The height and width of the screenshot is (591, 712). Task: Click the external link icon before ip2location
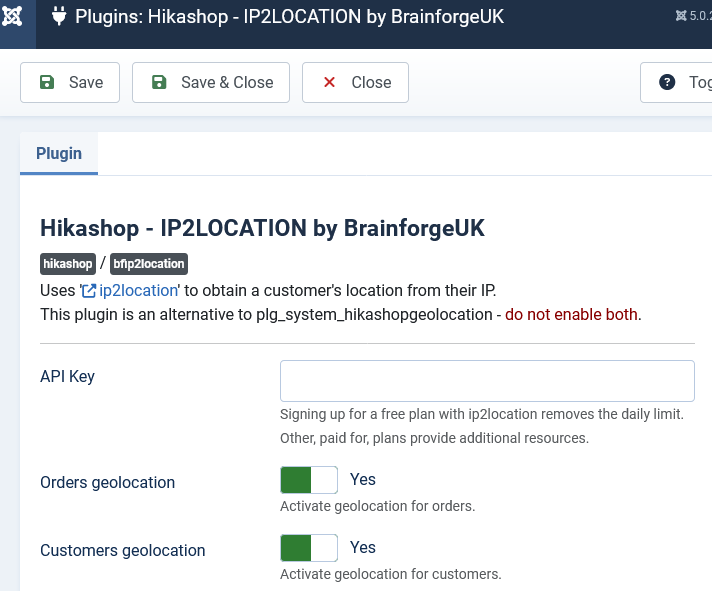[89, 291]
